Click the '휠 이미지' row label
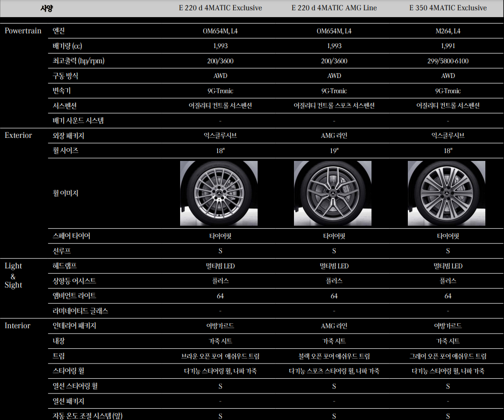504x420 pixels. coord(66,193)
